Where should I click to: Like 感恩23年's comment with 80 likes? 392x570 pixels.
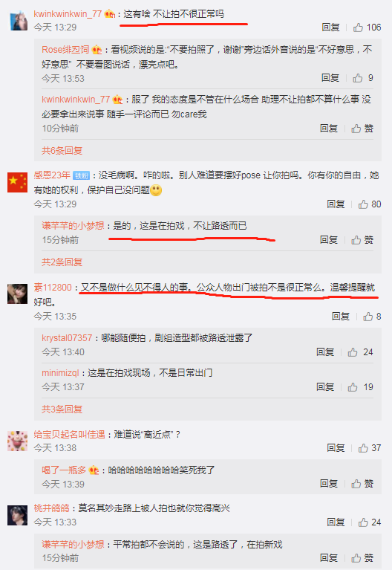pyautogui.click(x=370, y=204)
